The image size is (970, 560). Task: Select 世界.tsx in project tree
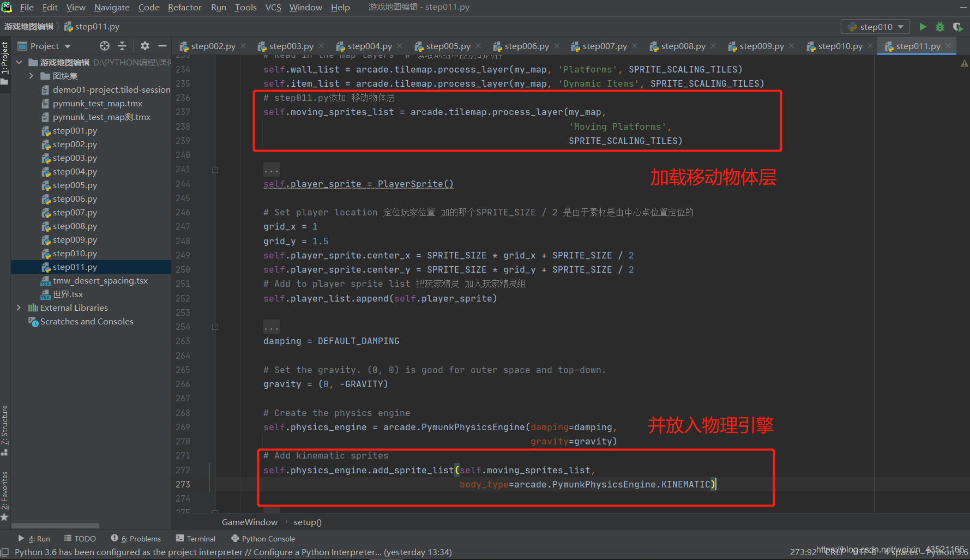pyautogui.click(x=68, y=294)
